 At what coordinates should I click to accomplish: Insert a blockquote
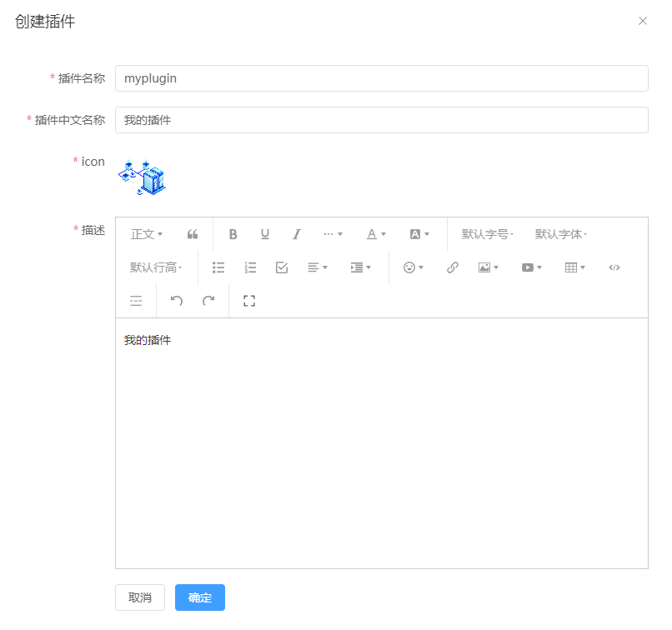pos(193,234)
